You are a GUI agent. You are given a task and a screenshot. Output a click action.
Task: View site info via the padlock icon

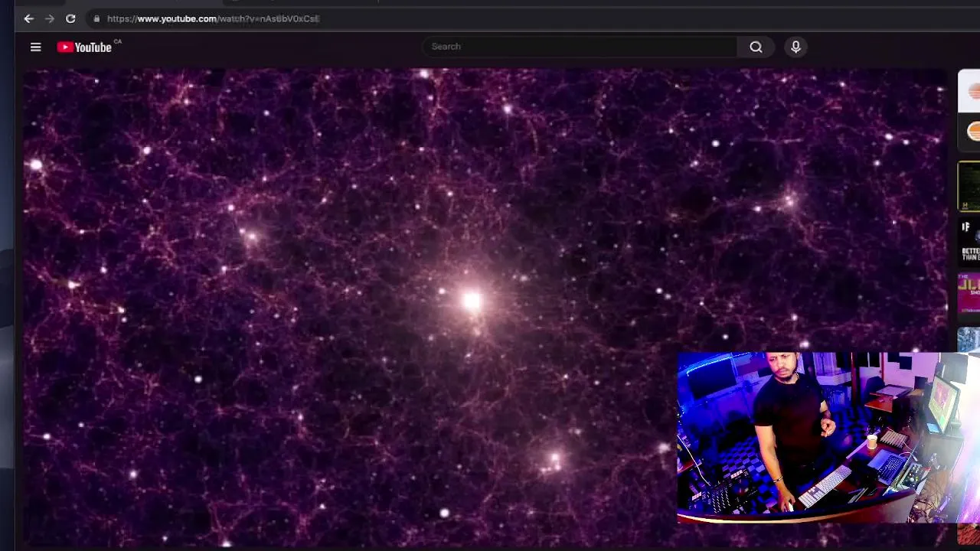coord(96,18)
